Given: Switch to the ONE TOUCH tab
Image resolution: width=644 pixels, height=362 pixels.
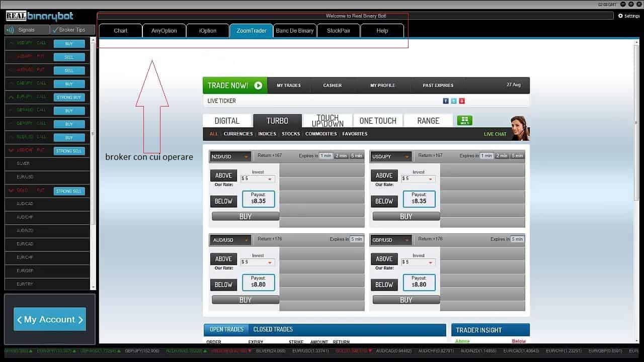Looking at the screenshot, I should (378, 121).
